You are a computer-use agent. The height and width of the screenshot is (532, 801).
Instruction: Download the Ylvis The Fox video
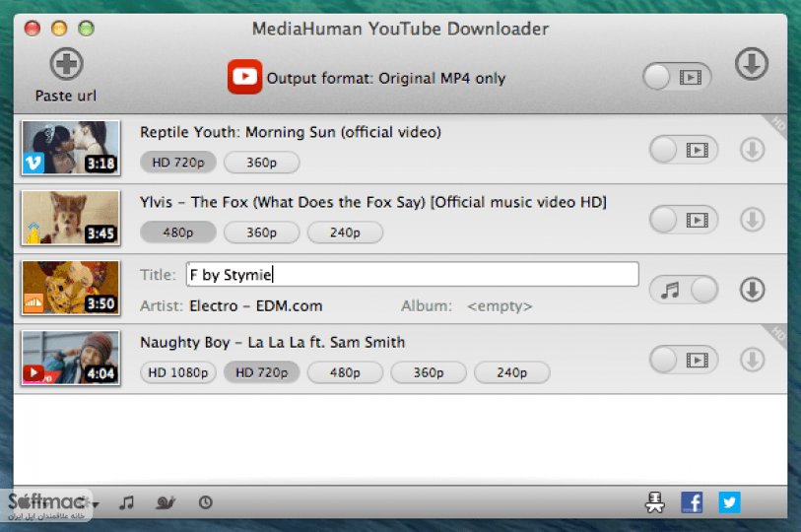point(752,220)
